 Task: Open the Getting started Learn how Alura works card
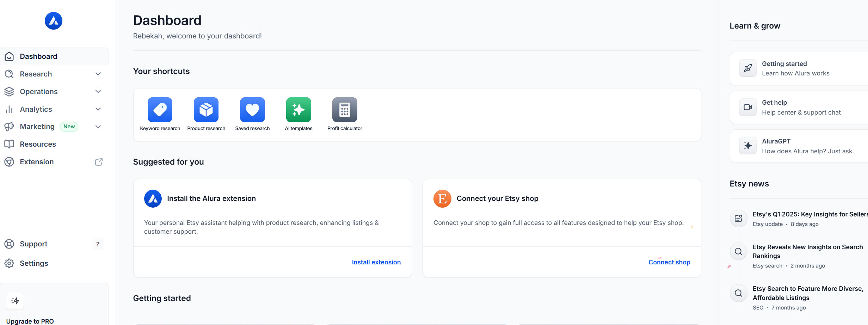[799, 68]
